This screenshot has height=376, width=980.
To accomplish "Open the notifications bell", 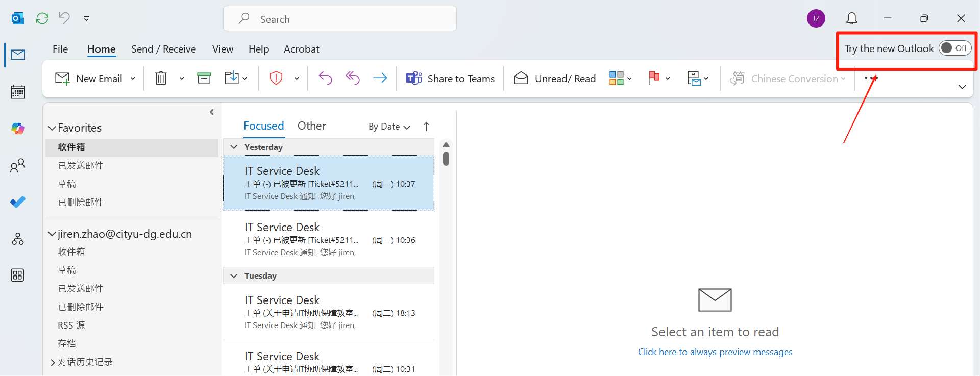I will (851, 18).
